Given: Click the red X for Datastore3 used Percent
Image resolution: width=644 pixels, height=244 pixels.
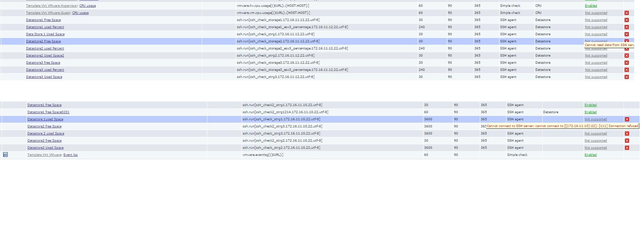Looking at the screenshot, I should pos(627,70).
